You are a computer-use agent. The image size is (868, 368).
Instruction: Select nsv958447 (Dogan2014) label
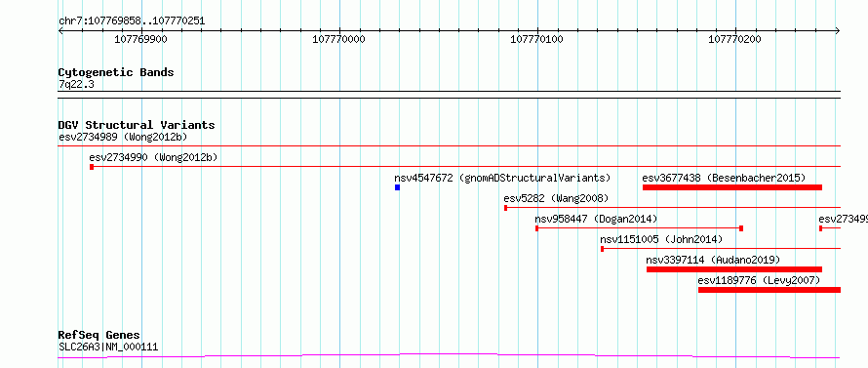(596, 219)
